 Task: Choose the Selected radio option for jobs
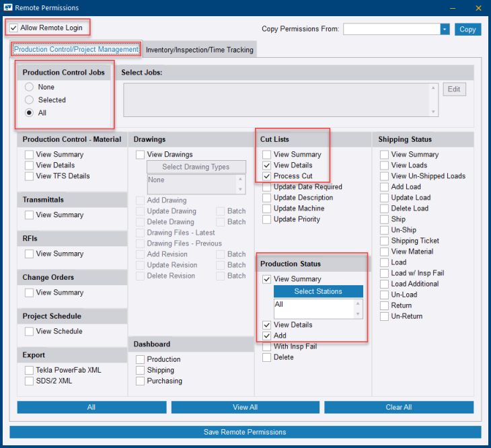(x=30, y=100)
